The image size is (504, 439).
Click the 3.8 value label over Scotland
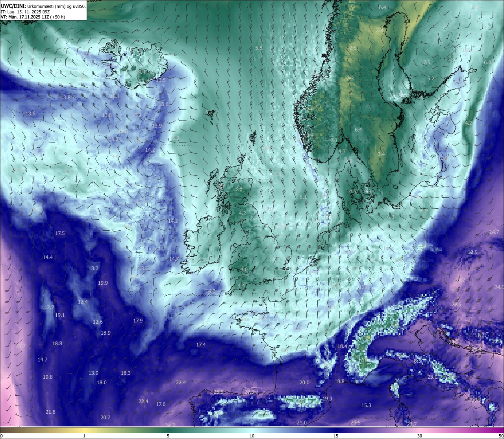pos(239,189)
